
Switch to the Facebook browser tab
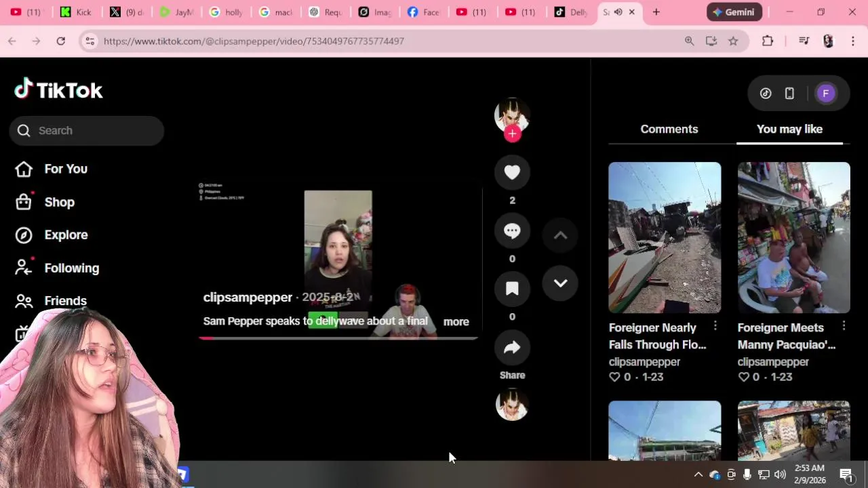[x=423, y=12]
